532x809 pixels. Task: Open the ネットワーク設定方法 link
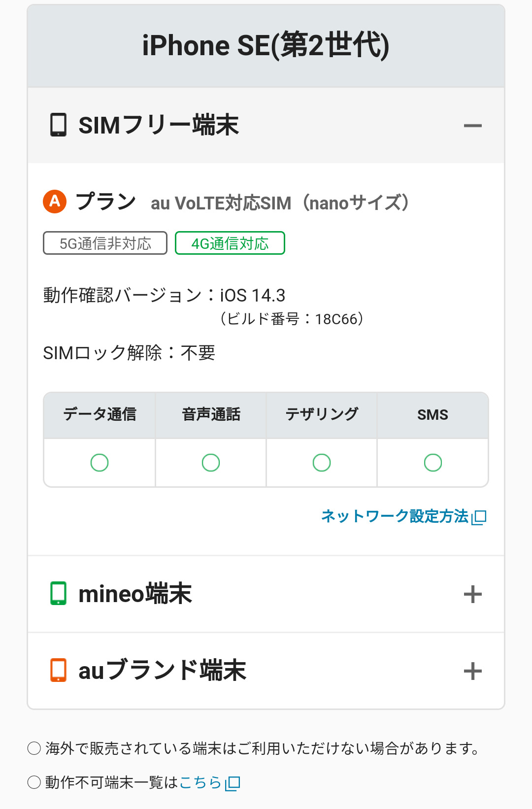[395, 516]
